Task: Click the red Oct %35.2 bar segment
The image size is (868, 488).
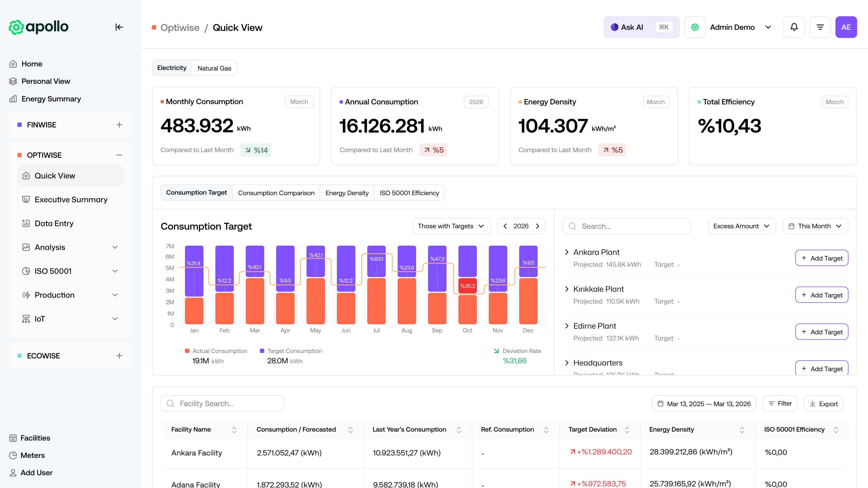Action: 467,285
